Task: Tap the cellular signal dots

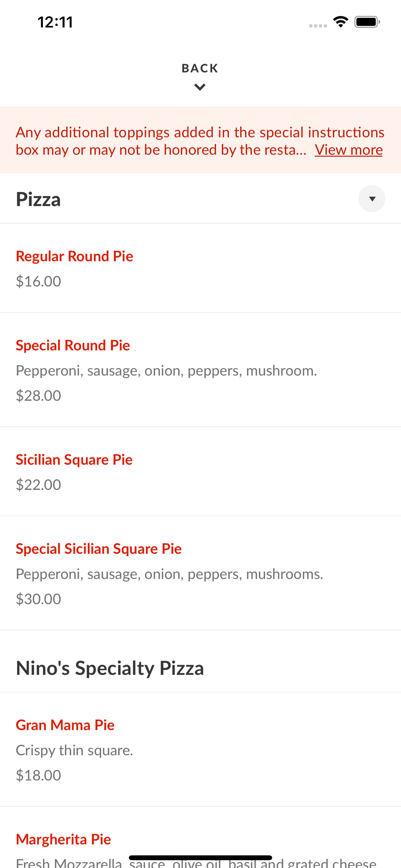Action: tap(318, 26)
